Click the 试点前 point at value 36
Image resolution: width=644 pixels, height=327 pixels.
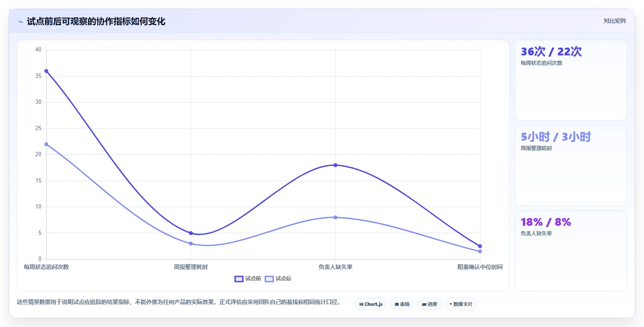pos(46,71)
